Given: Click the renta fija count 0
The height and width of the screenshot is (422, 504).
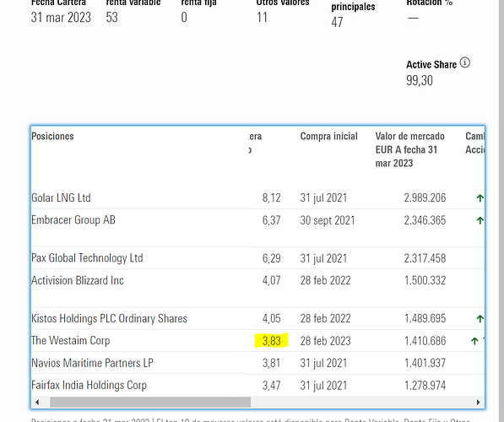Looking at the screenshot, I should point(184,18).
